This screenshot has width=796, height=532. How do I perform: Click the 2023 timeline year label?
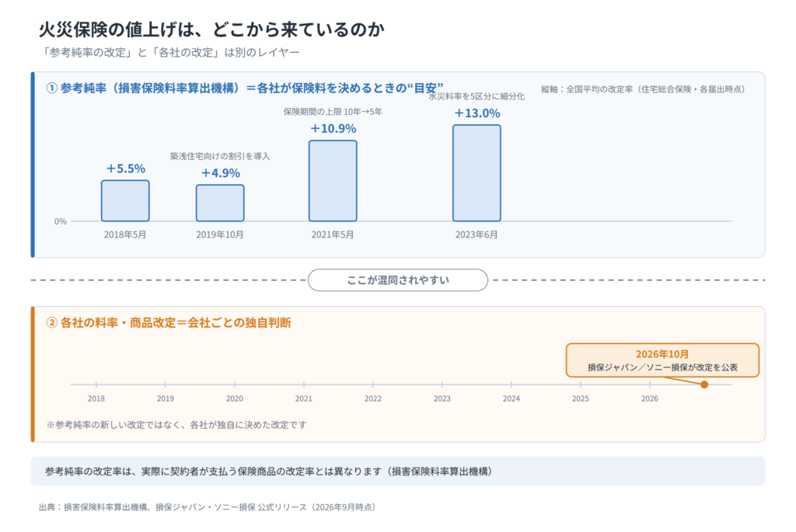coord(442,398)
